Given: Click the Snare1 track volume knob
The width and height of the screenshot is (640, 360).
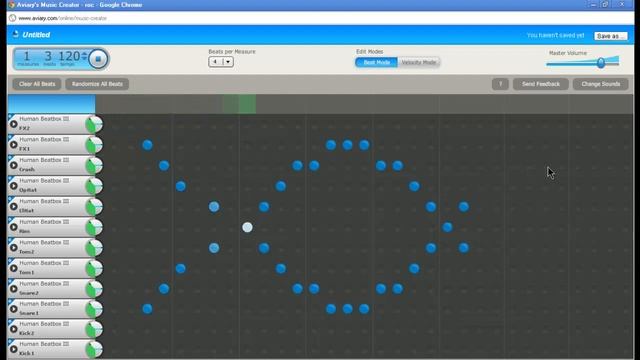Looking at the screenshot, I should (94, 309).
